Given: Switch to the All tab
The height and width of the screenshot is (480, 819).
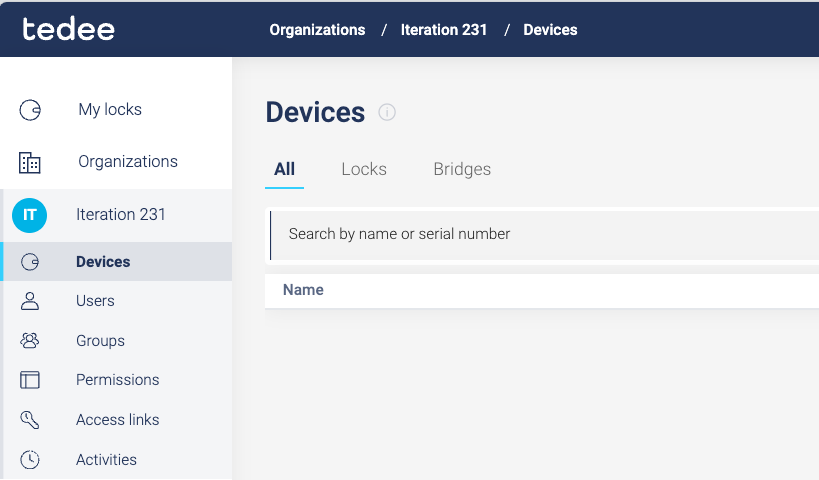Looking at the screenshot, I should click(x=285, y=169).
